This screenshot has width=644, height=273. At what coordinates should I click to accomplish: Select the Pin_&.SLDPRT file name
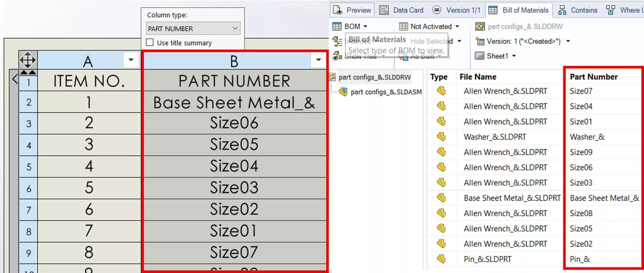pyautogui.click(x=487, y=259)
